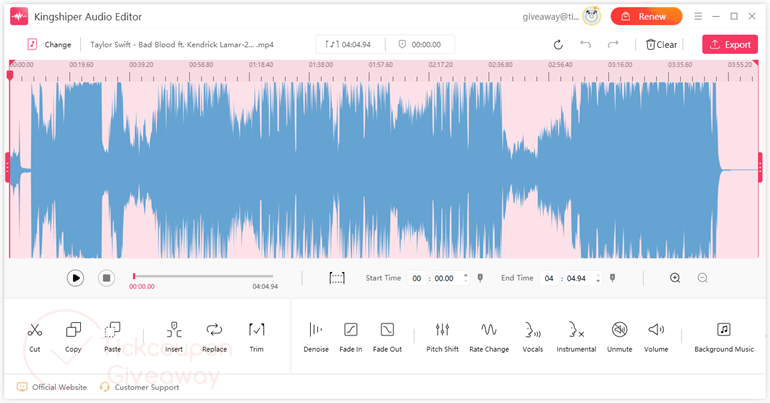Click the right selection handle on waveform

pos(760,167)
